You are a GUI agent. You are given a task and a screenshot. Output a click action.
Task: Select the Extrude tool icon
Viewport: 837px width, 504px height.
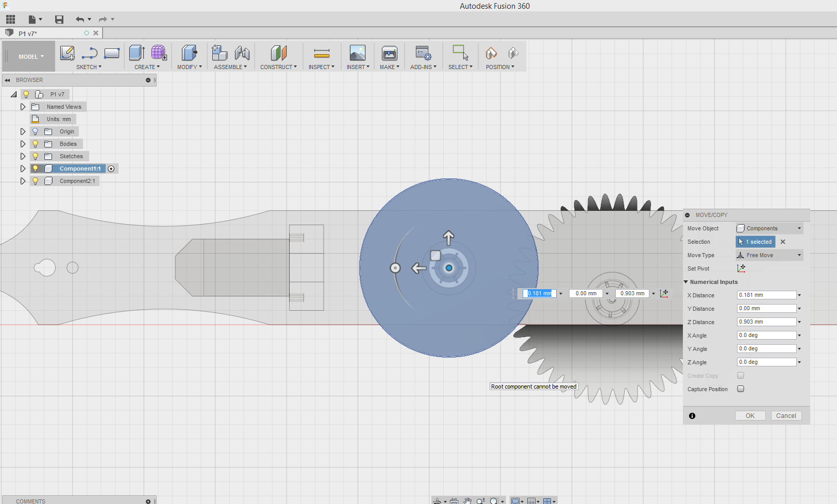pyautogui.click(x=137, y=53)
